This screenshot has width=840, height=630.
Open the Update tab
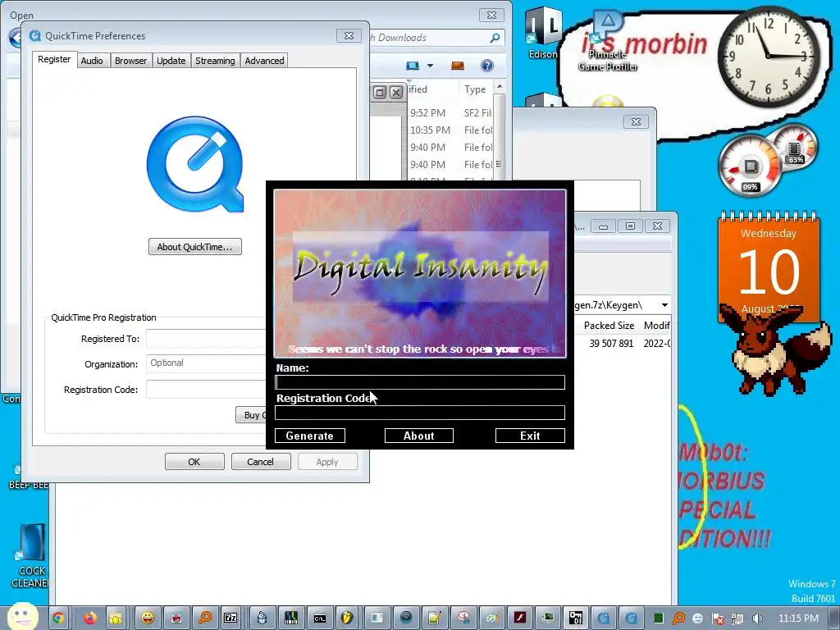[x=171, y=61]
